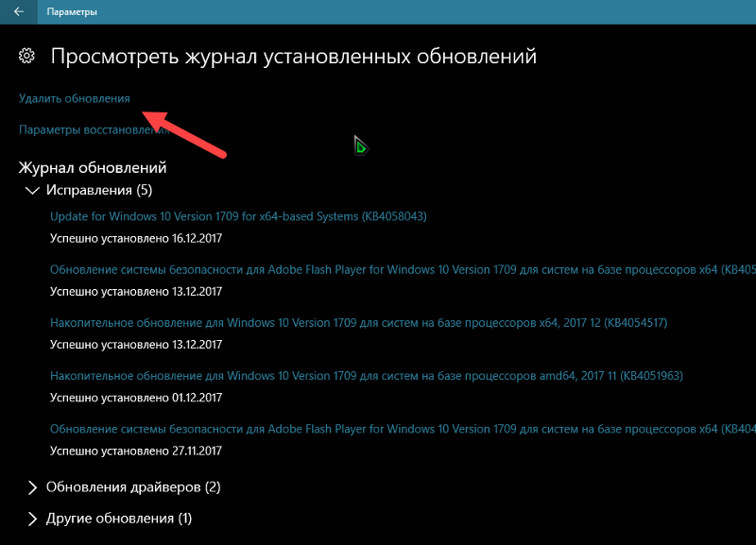Click the Журнал обновлений heading

coord(93,168)
